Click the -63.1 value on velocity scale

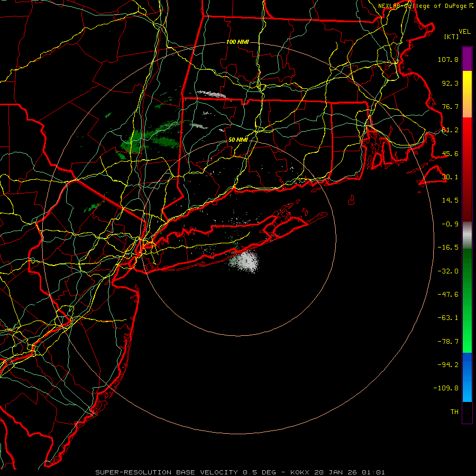pos(448,318)
